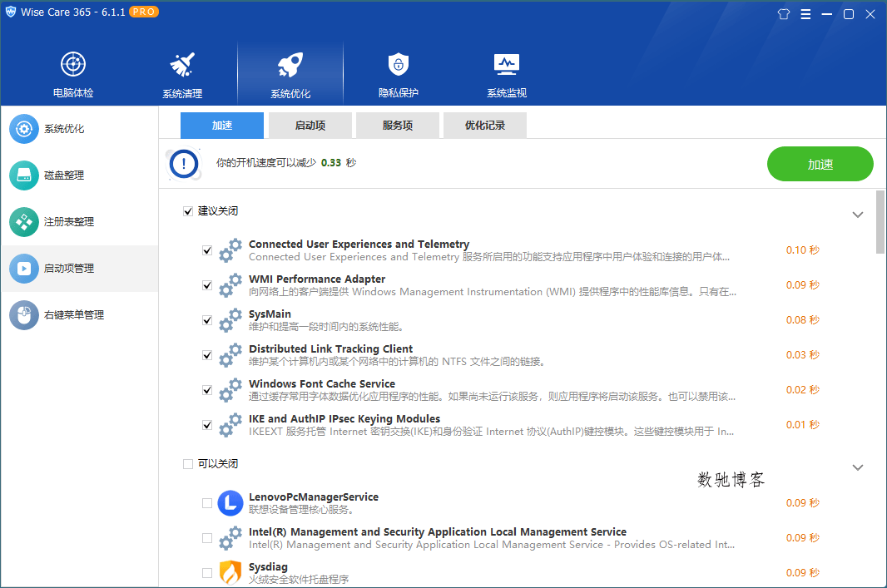Open the hamburger menu in title bar

[805, 14]
